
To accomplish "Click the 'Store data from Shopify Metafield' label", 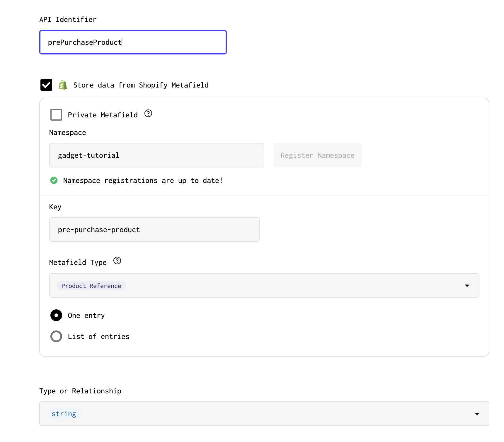I will [x=141, y=85].
